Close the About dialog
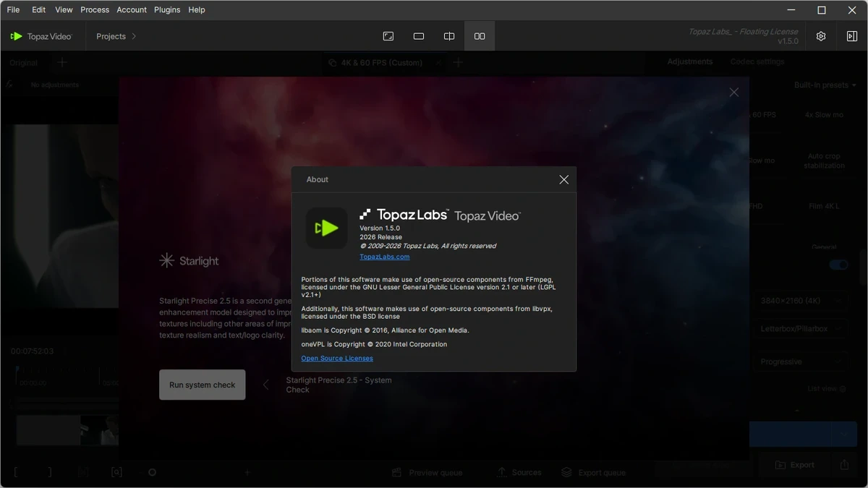The height and width of the screenshot is (488, 868). [564, 179]
